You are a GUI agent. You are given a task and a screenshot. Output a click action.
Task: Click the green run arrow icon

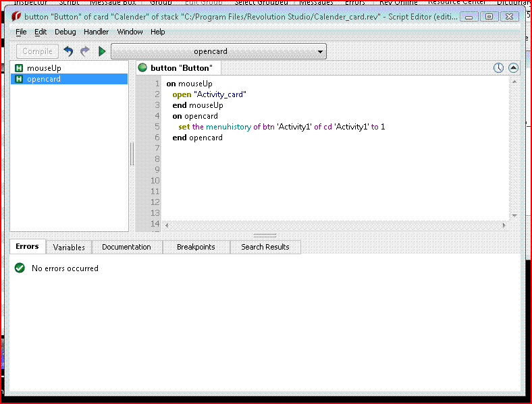pyautogui.click(x=102, y=51)
